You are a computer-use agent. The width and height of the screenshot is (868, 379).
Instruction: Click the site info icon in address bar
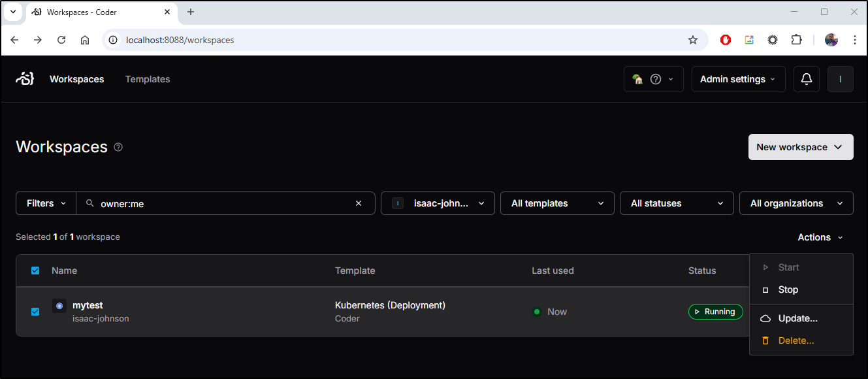pos(113,40)
